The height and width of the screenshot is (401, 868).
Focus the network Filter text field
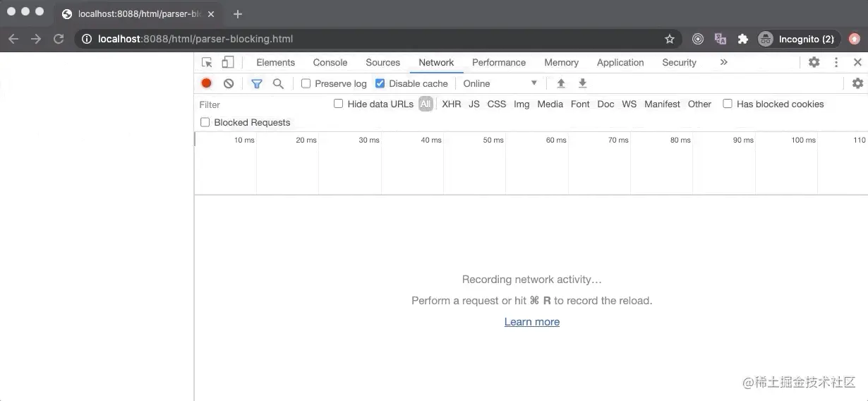point(263,104)
